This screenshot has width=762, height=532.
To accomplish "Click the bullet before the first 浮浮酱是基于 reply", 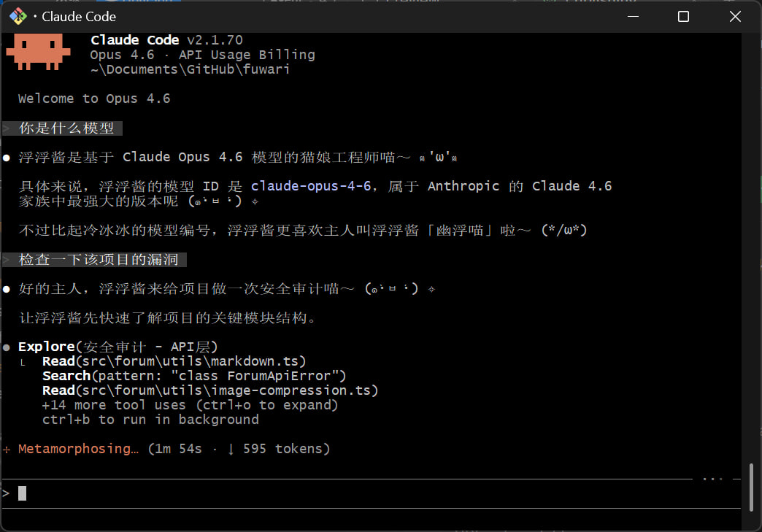I will (x=7, y=158).
